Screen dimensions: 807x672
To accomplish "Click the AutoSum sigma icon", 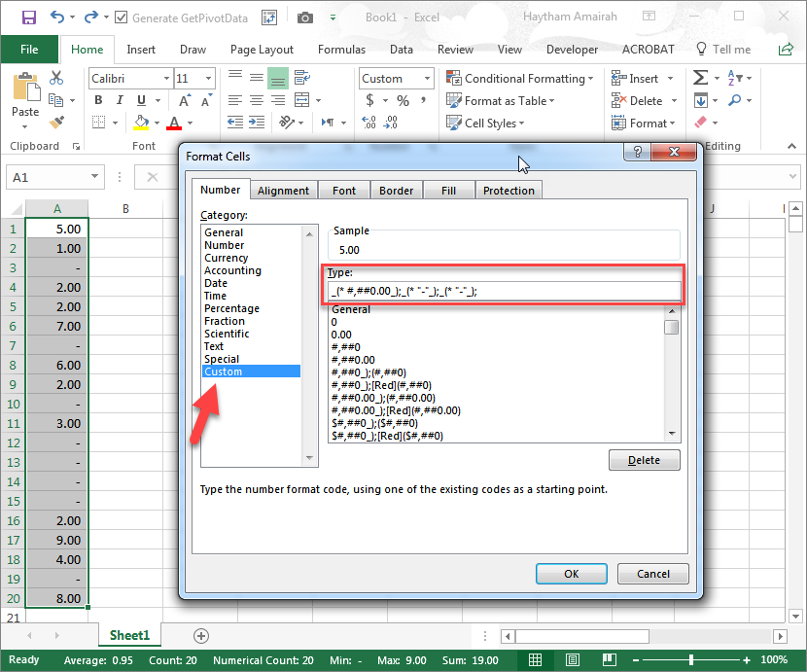I will click(700, 78).
